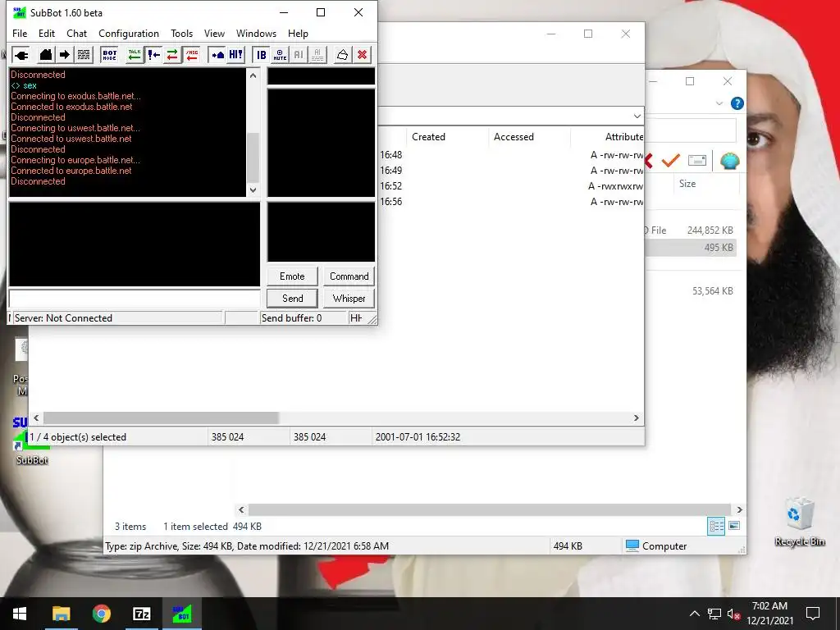Click the black right-arrow toolbar icon
The image size is (840, 630).
tap(65, 55)
